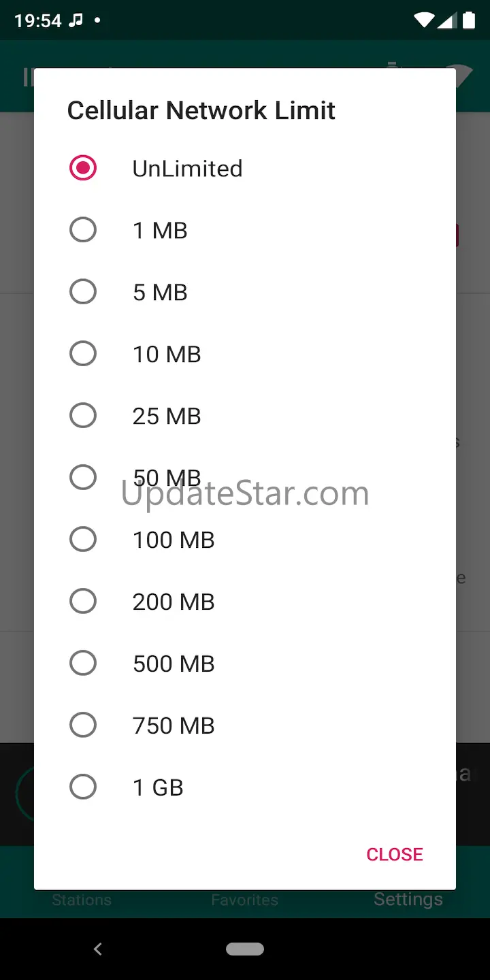This screenshot has width=490, height=980.
Task: Open the Settings tab
Action: [x=408, y=899]
